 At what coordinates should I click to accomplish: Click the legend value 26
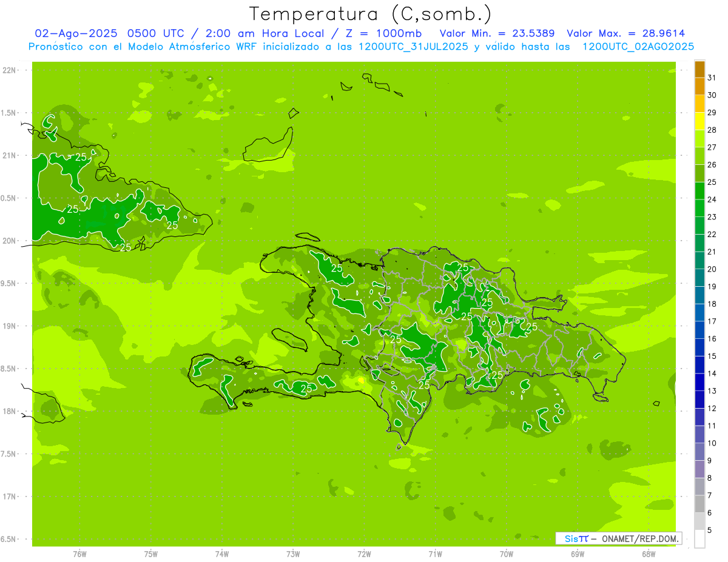pos(712,164)
